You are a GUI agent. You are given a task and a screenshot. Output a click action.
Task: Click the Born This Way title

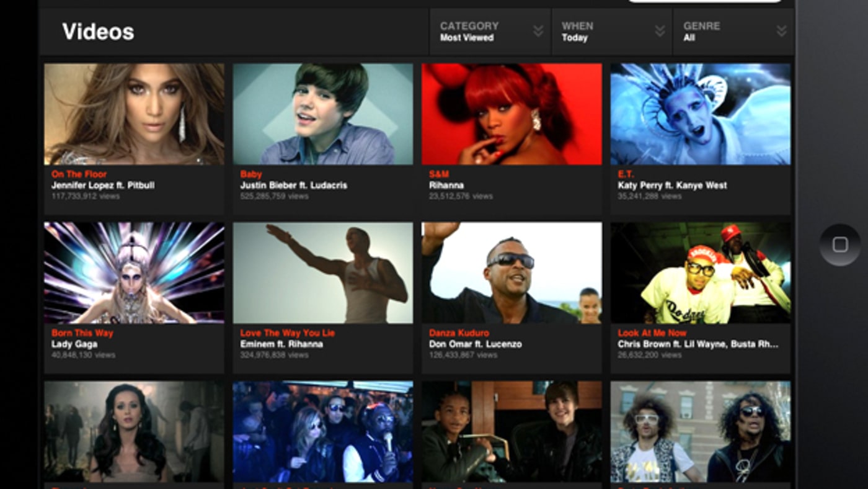point(82,333)
